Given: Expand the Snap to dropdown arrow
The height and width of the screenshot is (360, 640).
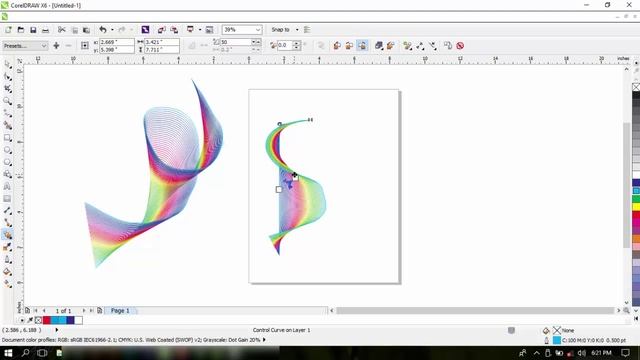Looking at the screenshot, I should [x=297, y=30].
